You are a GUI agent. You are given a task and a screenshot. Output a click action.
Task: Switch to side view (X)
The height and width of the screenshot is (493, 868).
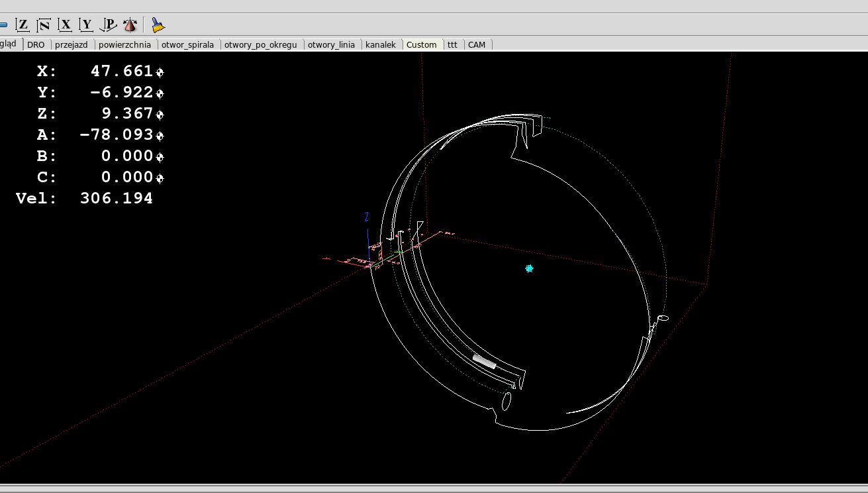point(65,25)
